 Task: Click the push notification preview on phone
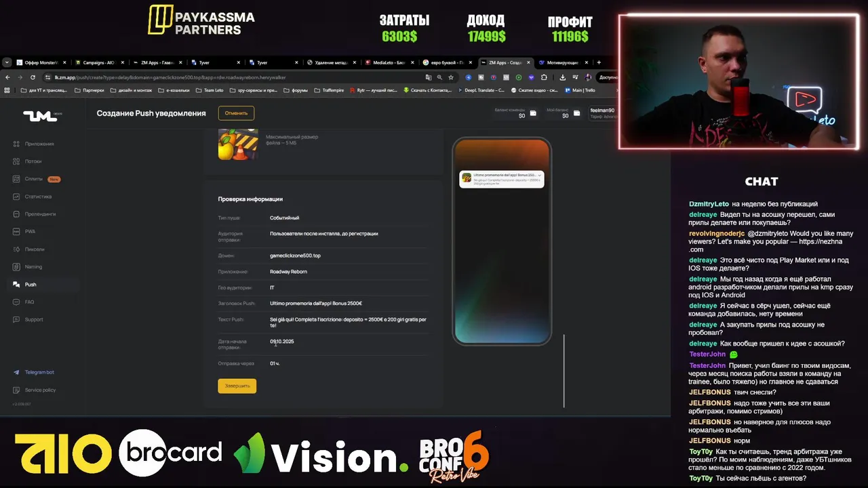point(501,179)
